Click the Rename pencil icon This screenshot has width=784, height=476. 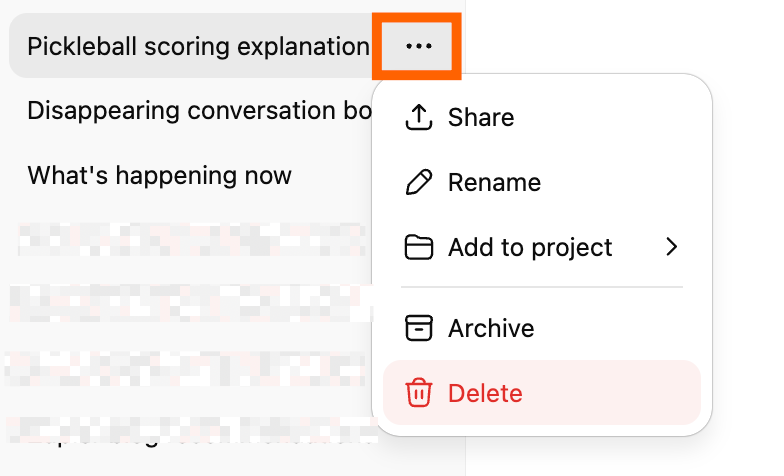pos(418,182)
